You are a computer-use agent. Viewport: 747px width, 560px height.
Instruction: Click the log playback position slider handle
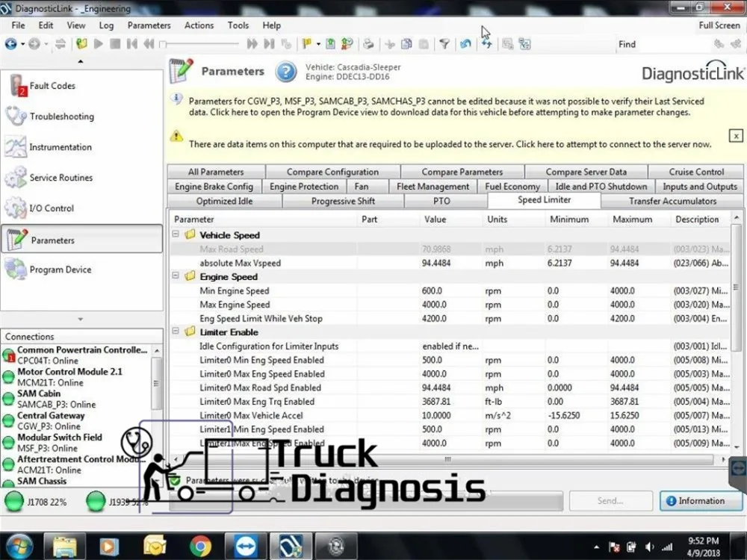click(163, 44)
